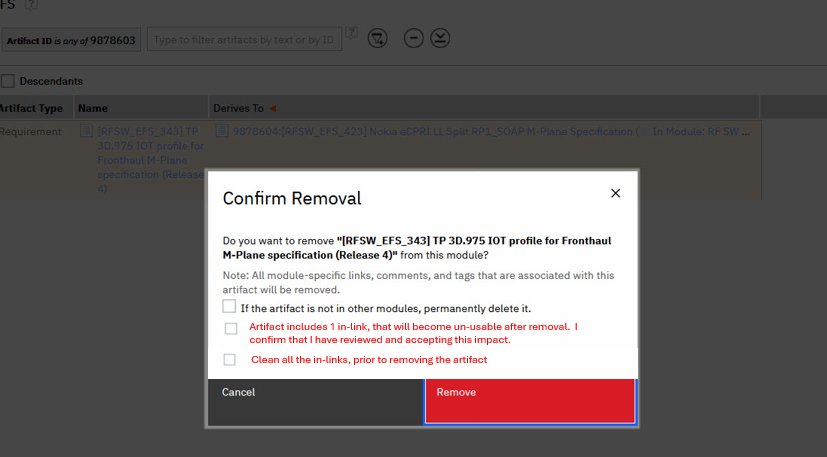Enable permanently delete artifact checkbox
This screenshot has height=457, width=827.
tap(230, 307)
